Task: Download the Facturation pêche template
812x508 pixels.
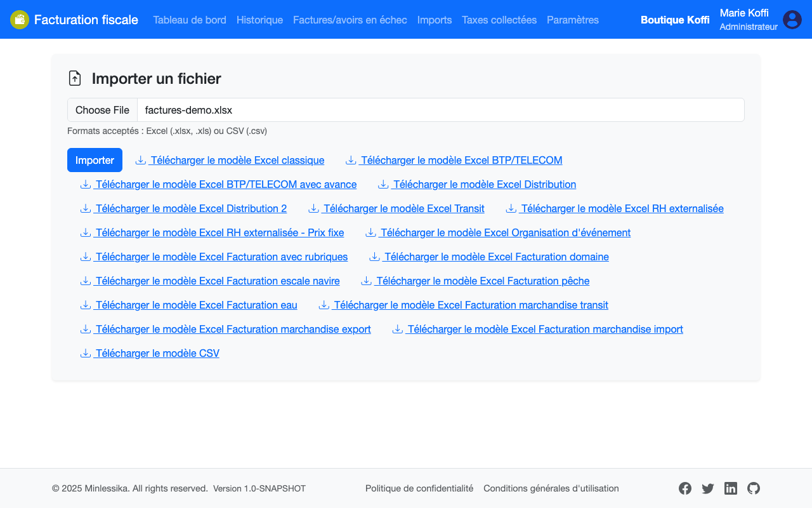Action: pyautogui.click(x=475, y=281)
